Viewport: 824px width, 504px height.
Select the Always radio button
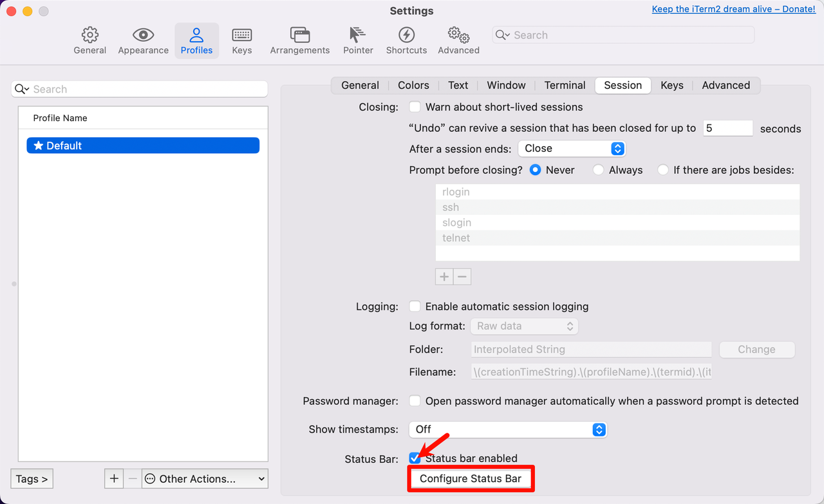[599, 170]
